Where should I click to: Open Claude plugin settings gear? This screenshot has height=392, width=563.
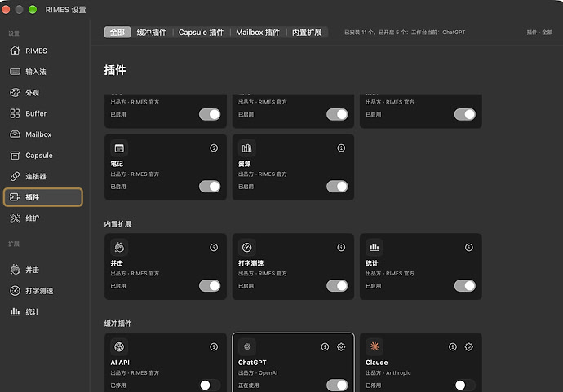[469, 347]
